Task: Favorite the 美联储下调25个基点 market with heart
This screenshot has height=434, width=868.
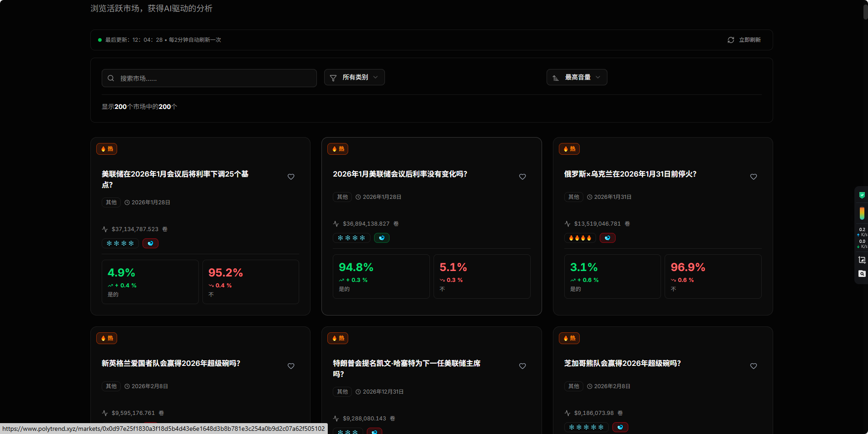Action: [x=291, y=177]
